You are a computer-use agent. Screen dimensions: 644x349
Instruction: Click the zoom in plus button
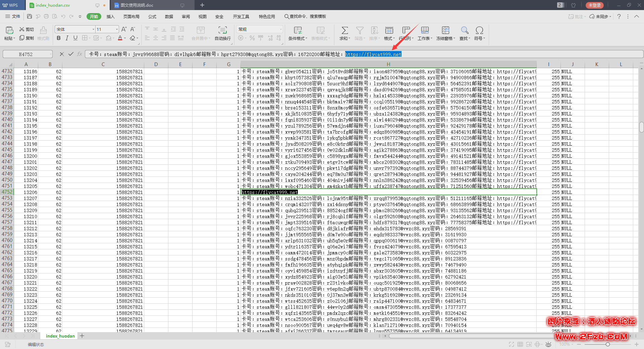[636, 344]
